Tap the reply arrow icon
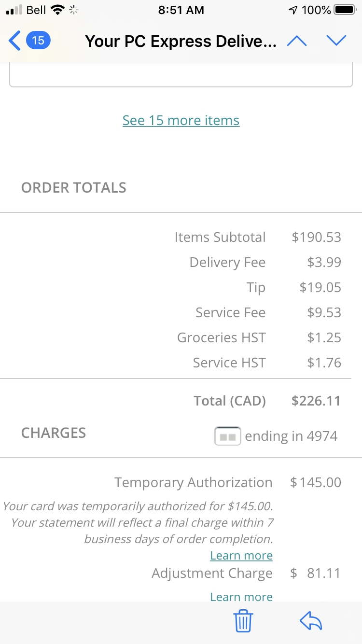The height and width of the screenshot is (644, 362). tap(311, 621)
